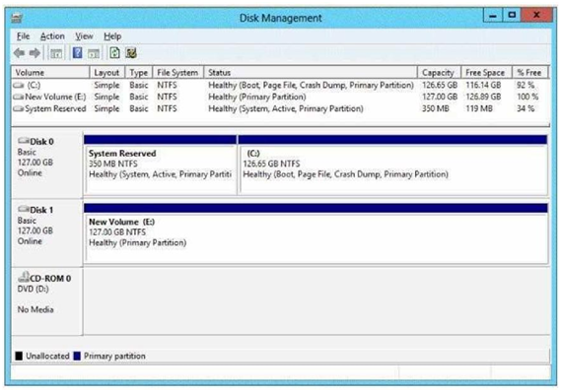Viewport: 561px width, 392px height.
Task: Click the Primary partition blue legend swatch
Action: coord(77,356)
